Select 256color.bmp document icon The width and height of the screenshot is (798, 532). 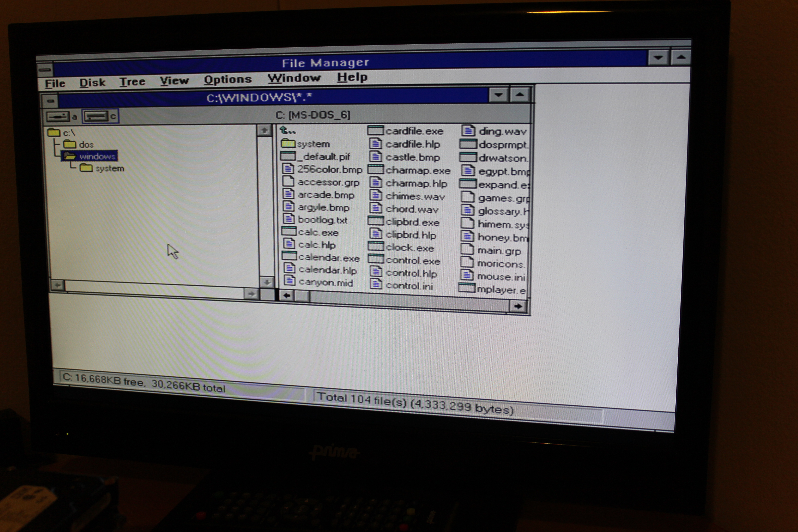(288, 169)
